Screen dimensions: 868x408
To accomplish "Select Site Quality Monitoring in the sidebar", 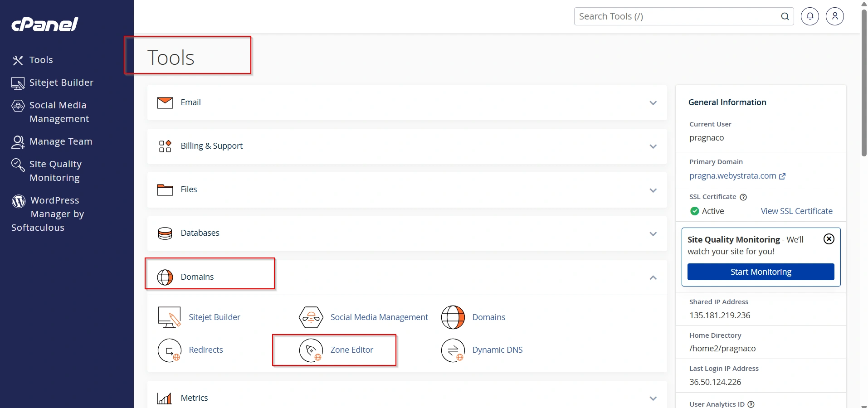I will 55,171.
